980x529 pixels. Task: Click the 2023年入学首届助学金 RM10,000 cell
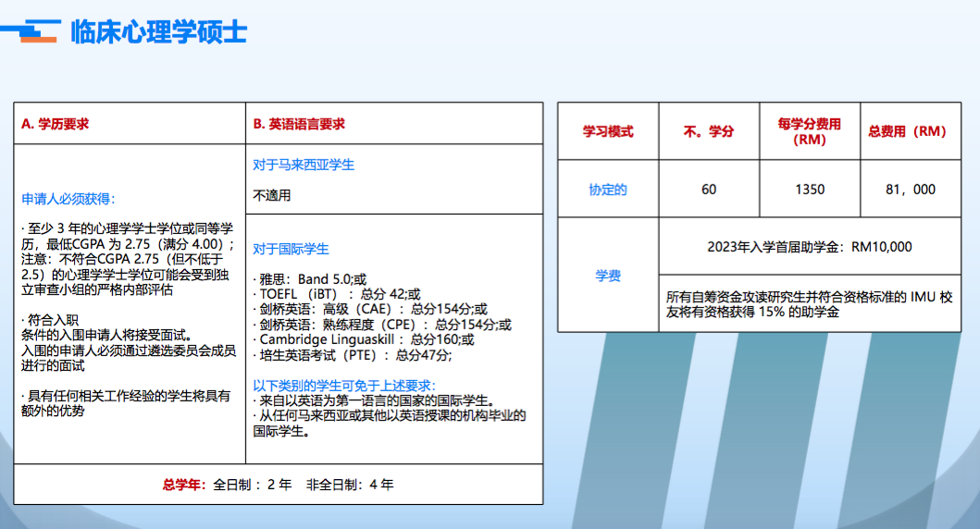click(x=810, y=246)
